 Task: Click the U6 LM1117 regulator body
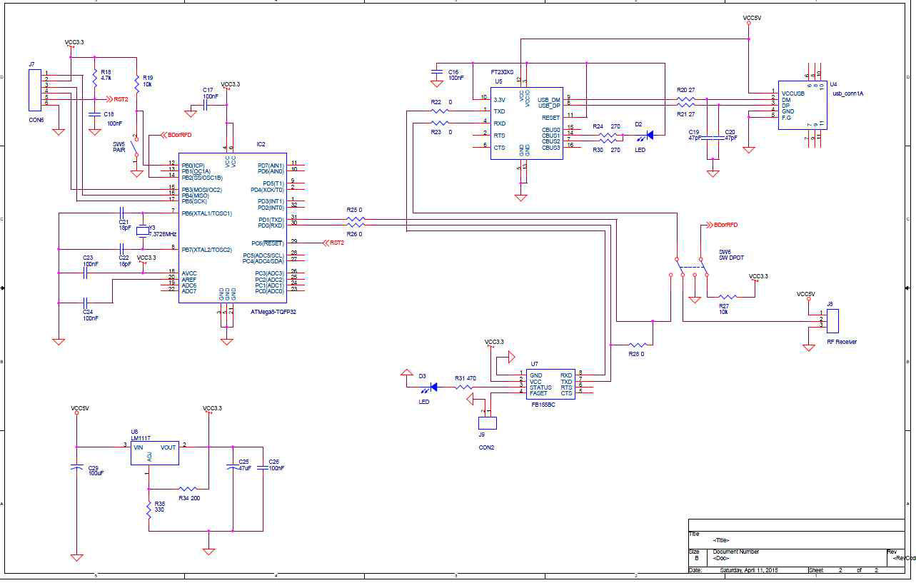pos(154,452)
